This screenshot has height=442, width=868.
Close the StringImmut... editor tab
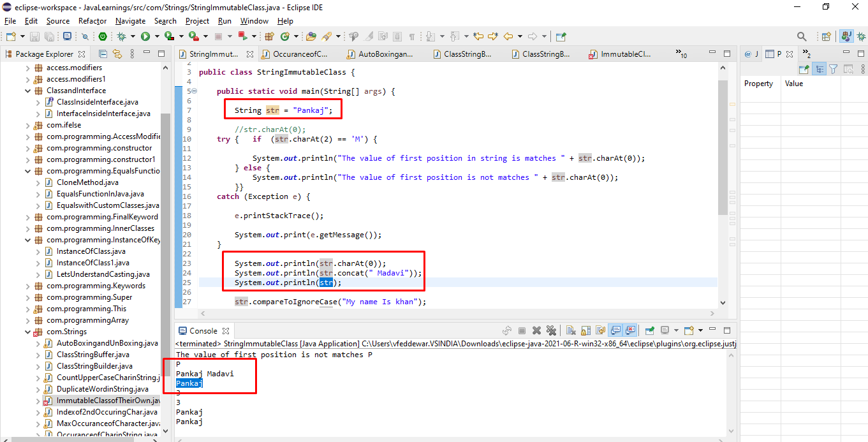coord(250,54)
